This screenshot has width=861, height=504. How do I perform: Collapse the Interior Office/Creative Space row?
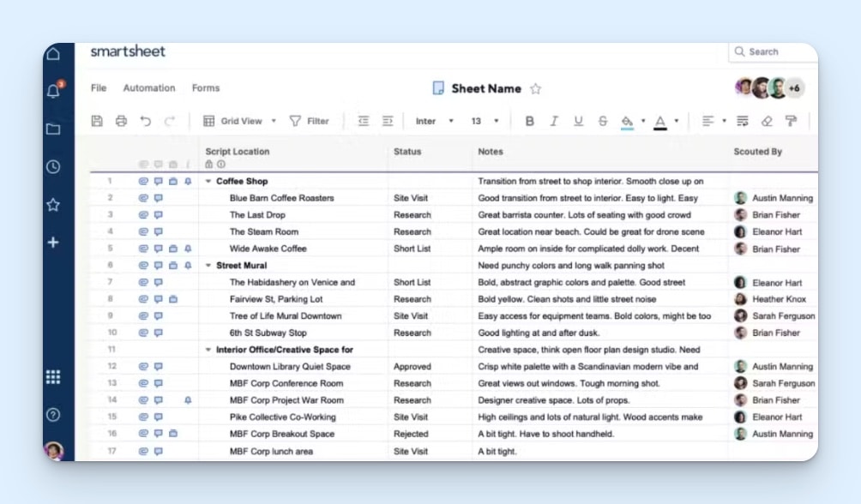(x=208, y=350)
